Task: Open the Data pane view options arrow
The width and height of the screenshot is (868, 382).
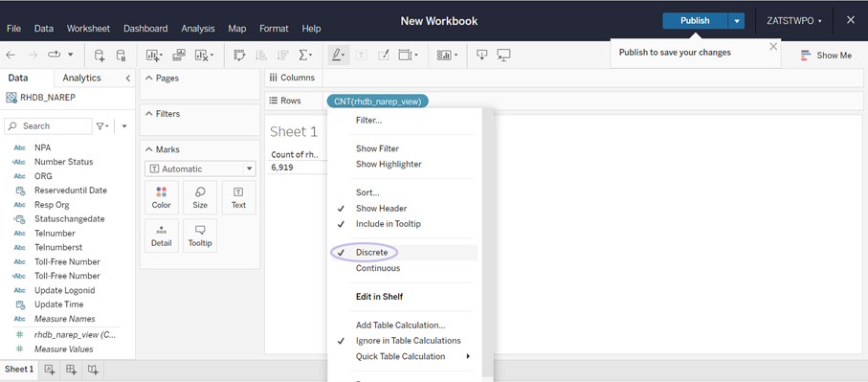Action: click(x=124, y=126)
